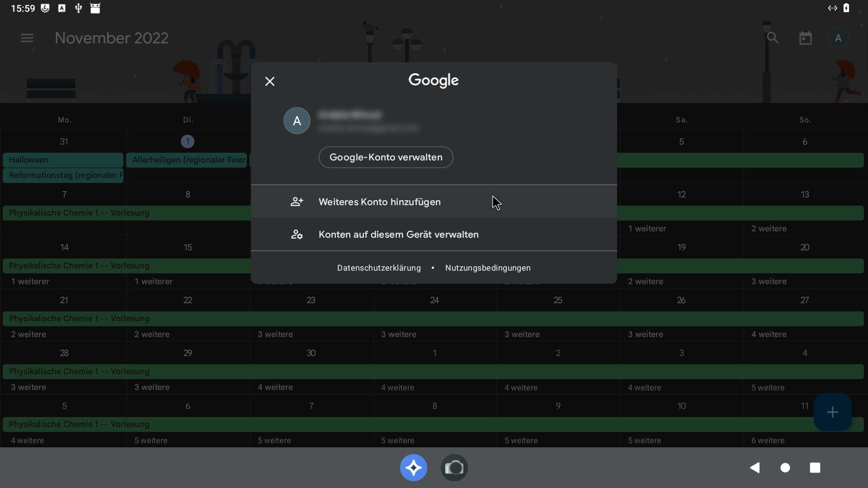
Task: Open the Assistant icon in taskbar
Action: coord(414,468)
